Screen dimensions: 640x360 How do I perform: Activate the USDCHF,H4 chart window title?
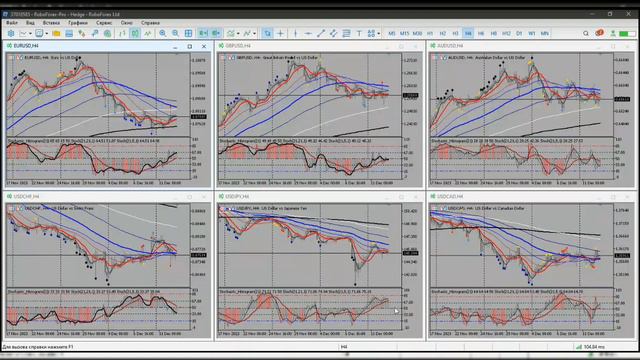pyautogui.click(x=27, y=196)
